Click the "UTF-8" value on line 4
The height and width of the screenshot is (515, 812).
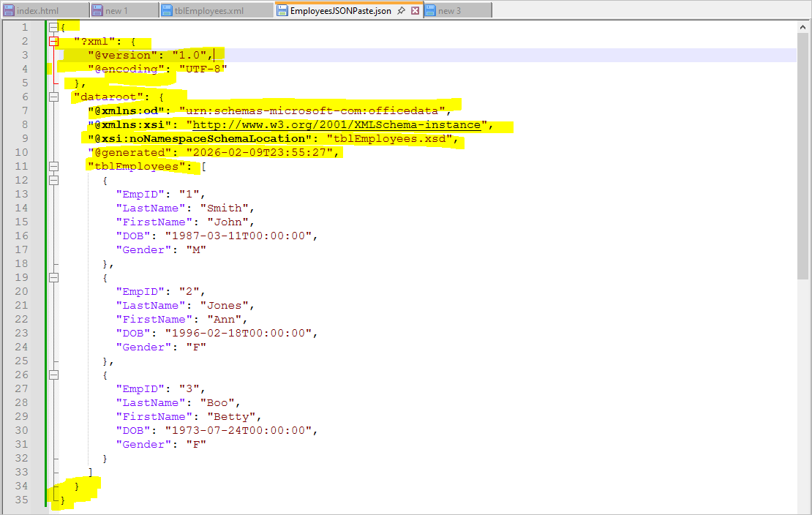(203, 69)
